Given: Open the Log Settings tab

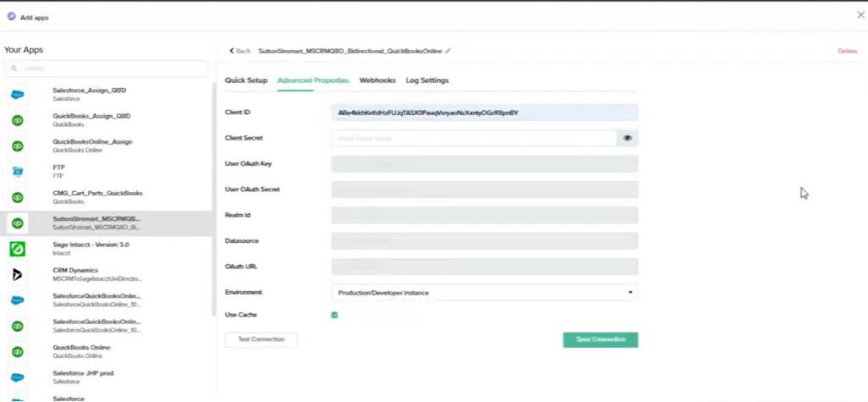Looking at the screenshot, I should (x=427, y=80).
